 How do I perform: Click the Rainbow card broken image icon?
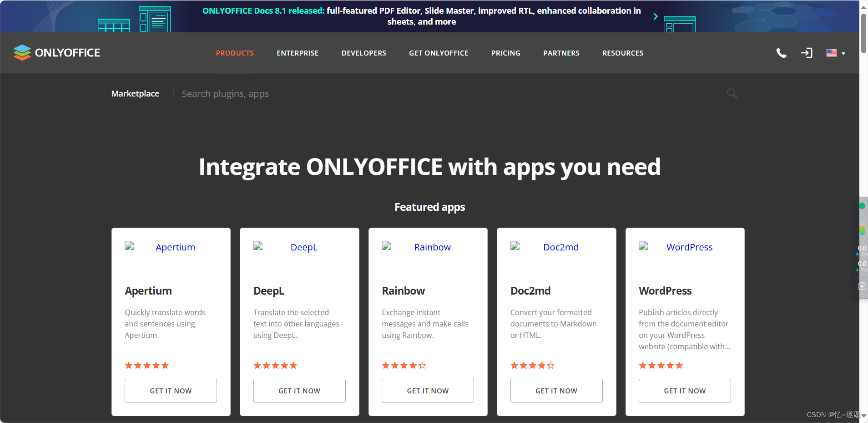coord(387,246)
